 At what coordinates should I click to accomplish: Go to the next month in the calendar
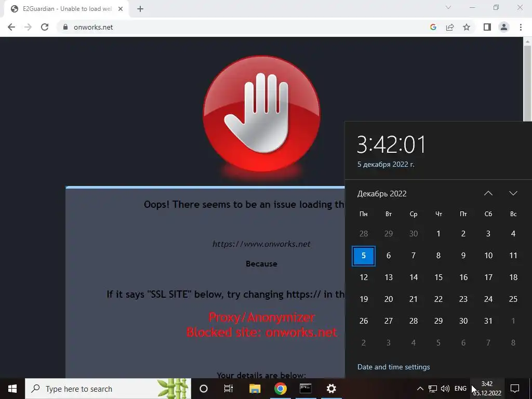point(513,193)
